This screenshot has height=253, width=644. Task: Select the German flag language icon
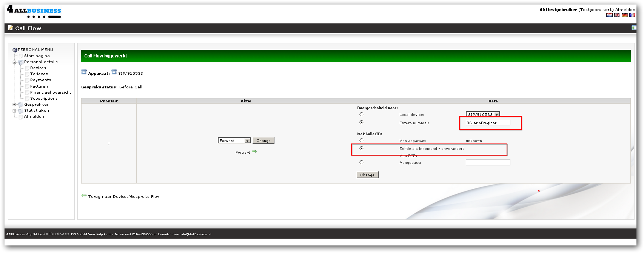[625, 15]
